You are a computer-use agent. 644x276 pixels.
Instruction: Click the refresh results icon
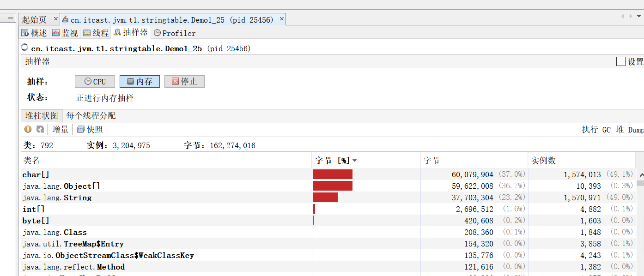point(40,130)
